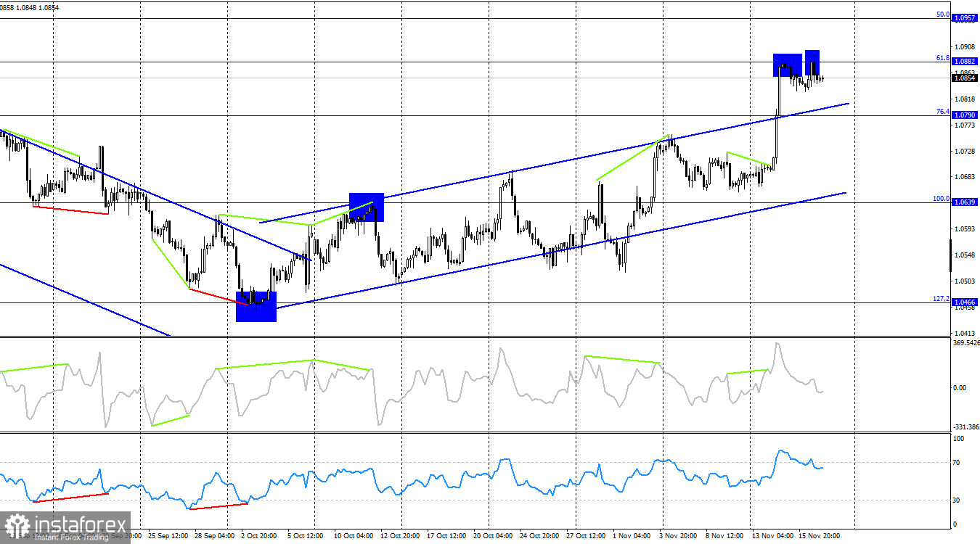Click the 0.00 oscillator scale value

click(960, 387)
